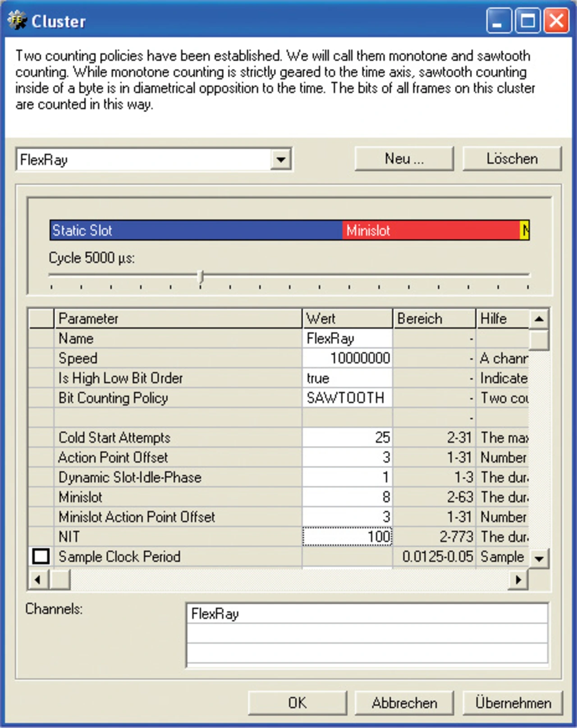
Task: Click the Übernehmen button
Action: pyautogui.click(x=513, y=703)
